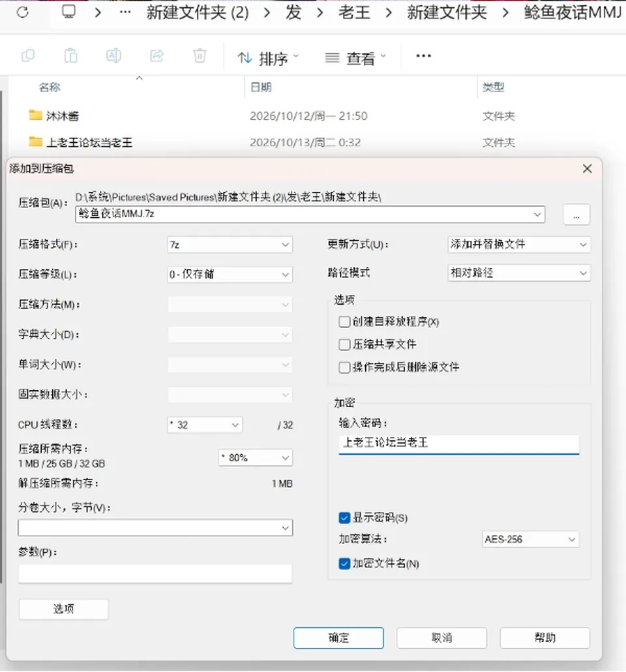Toggle 显示密码 checkbox

344,518
